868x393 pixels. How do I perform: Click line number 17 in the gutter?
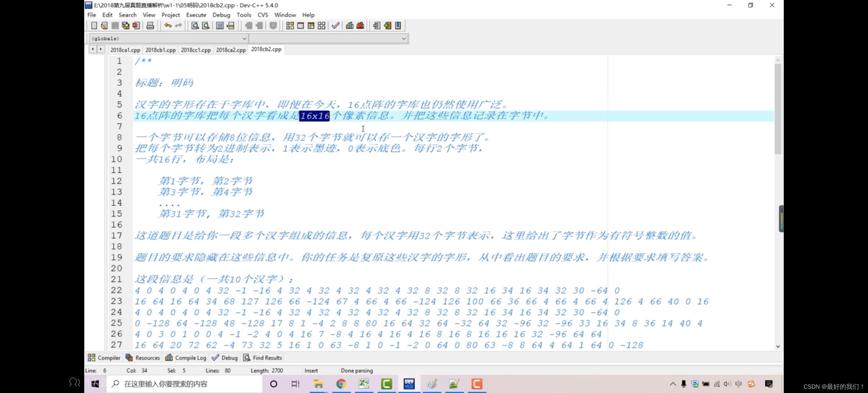(117, 236)
